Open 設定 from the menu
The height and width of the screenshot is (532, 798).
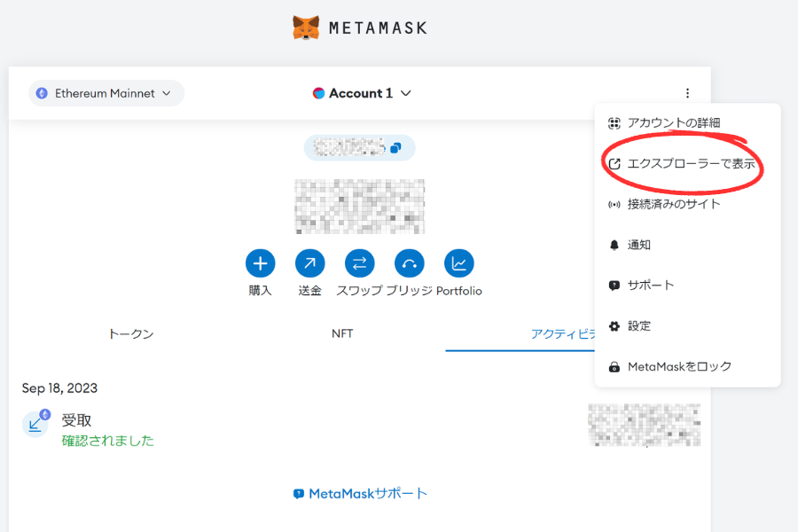point(638,326)
